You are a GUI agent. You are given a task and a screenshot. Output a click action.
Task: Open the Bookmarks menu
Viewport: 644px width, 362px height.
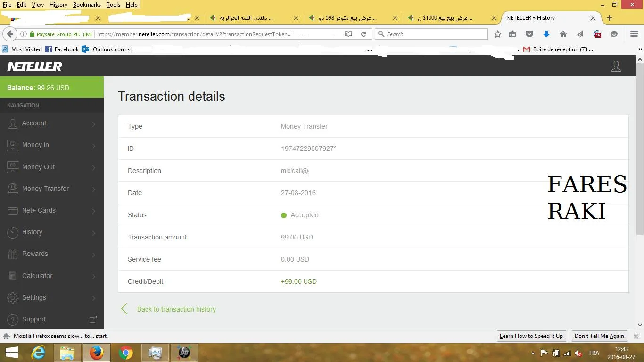87,5
